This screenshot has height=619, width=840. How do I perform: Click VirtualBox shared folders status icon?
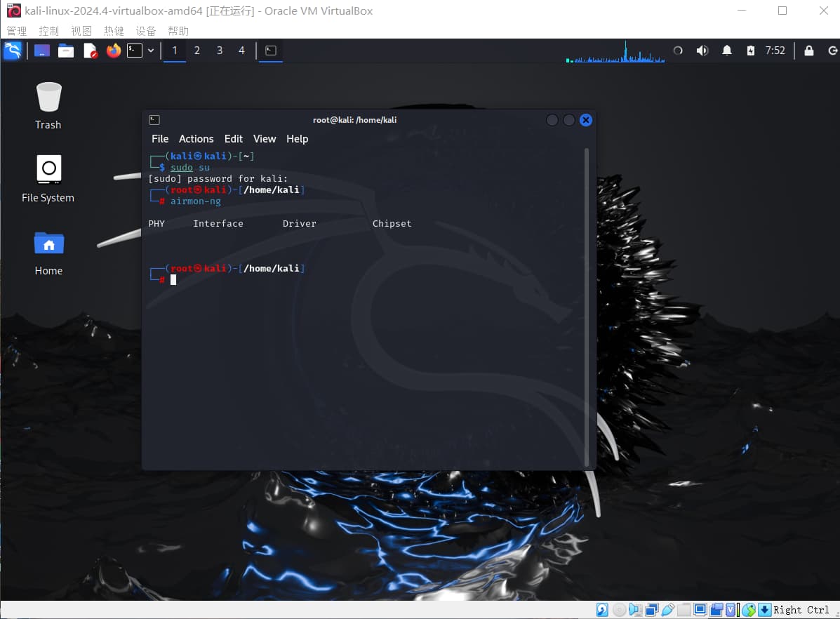point(684,610)
